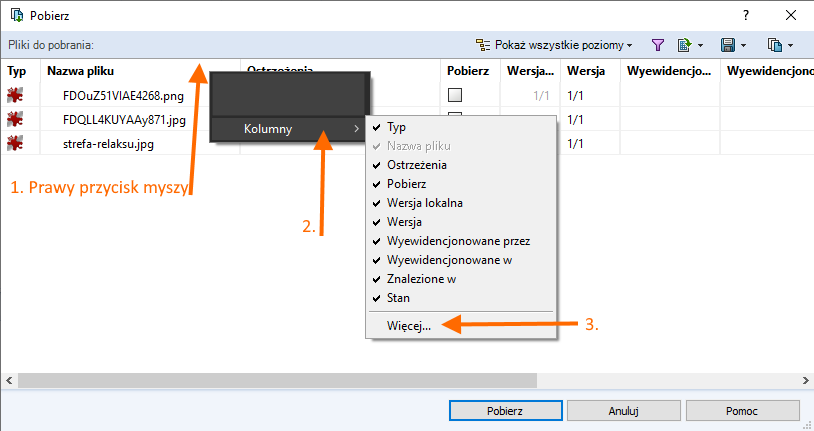Image resolution: width=814 pixels, height=431 pixels.
Task: Toggle the Ostrzeżenia column visibility
Action: pos(417,165)
